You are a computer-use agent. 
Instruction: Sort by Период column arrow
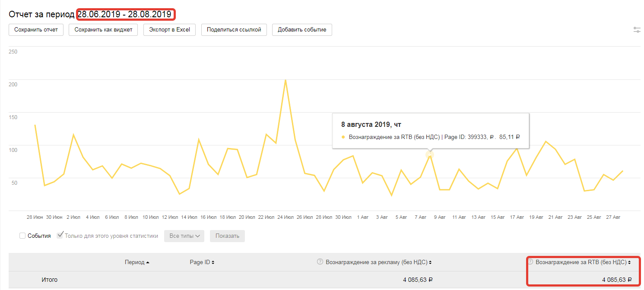[148, 262]
